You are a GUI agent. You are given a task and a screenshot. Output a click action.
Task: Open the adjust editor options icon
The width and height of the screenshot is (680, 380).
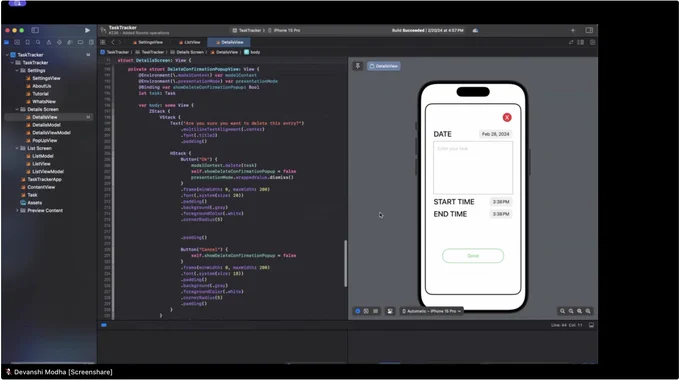(x=581, y=42)
